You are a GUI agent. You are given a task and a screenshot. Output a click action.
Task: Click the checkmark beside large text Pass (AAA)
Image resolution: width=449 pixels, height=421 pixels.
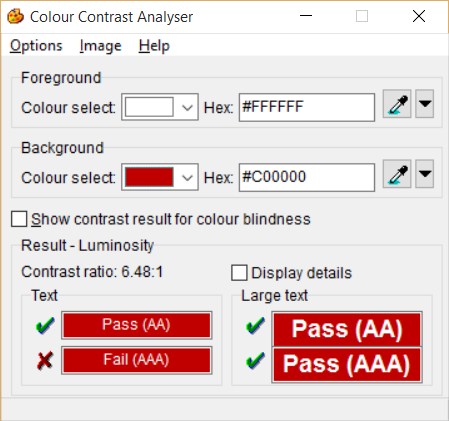[x=255, y=361]
